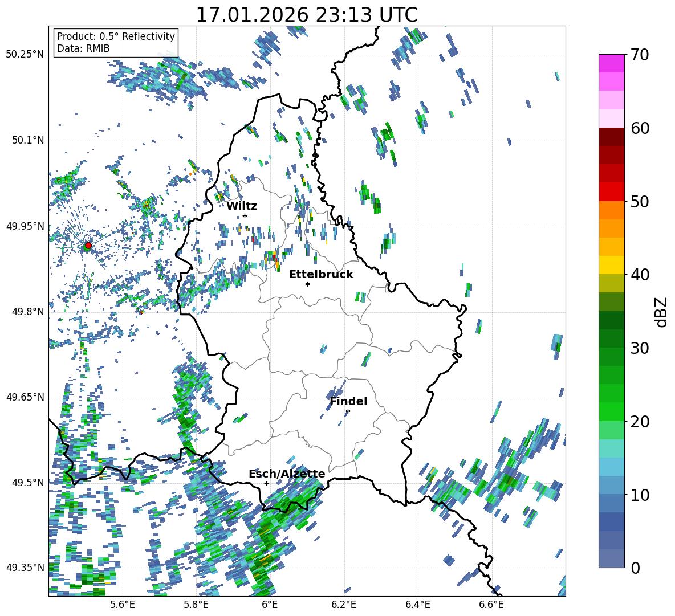
Task: Click the yellow colorbar segment just above 40
Action: click(611, 265)
